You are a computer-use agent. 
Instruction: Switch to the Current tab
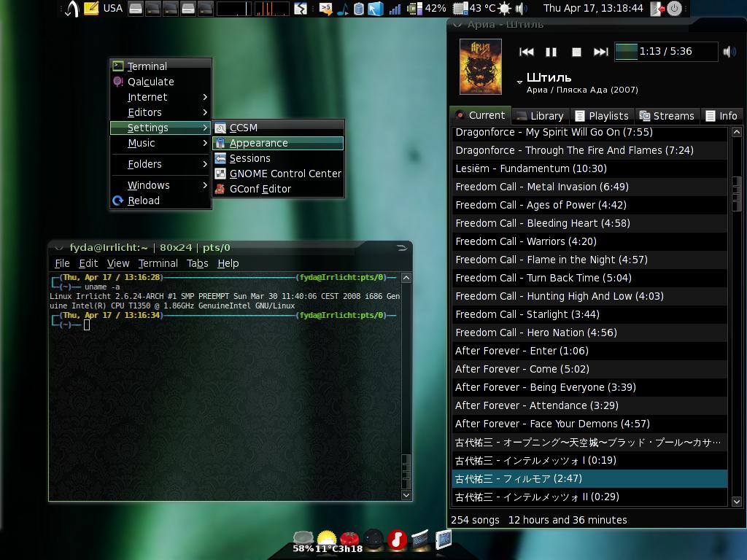click(x=480, y=115)
